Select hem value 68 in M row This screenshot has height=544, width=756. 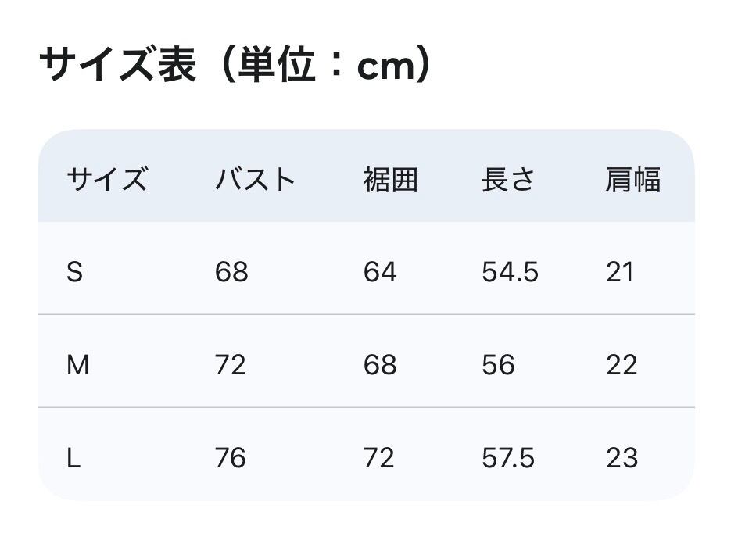coord(380,365)
